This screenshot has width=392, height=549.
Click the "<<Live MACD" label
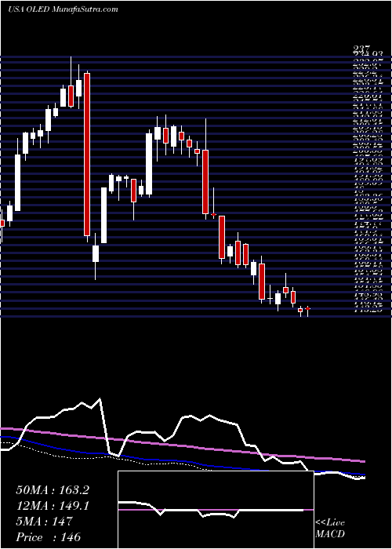click(330, 529)
